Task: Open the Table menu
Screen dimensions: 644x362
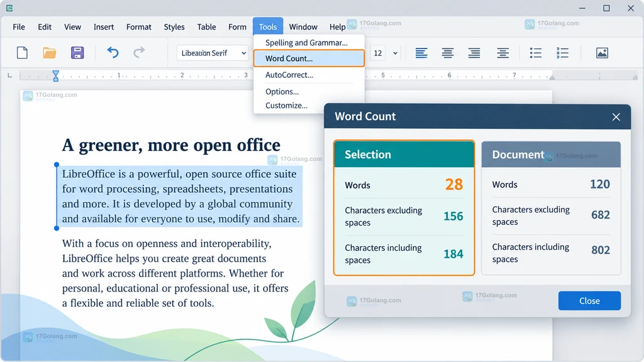Action: 206,27
